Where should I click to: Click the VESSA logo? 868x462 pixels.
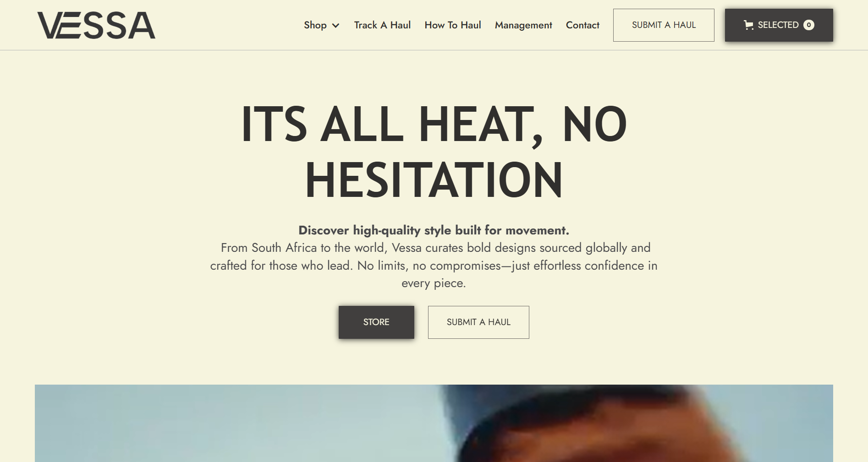point(96,25)
